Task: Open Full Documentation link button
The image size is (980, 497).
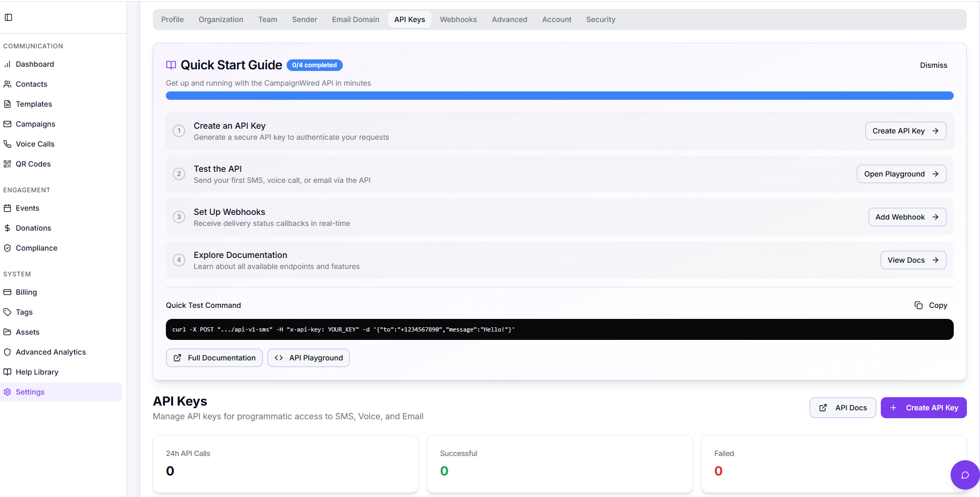Action: (x=214, y=358)
